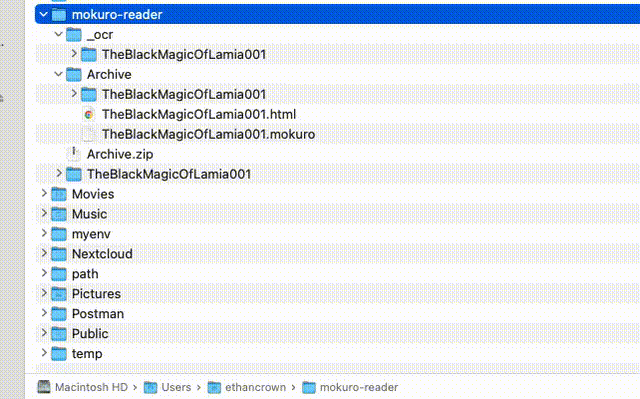Click the Public folder icon

click(59, 334)
